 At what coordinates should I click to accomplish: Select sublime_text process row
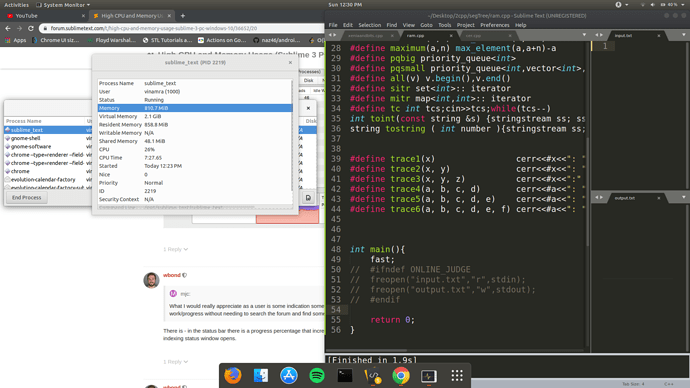click(x=48, y=130)
